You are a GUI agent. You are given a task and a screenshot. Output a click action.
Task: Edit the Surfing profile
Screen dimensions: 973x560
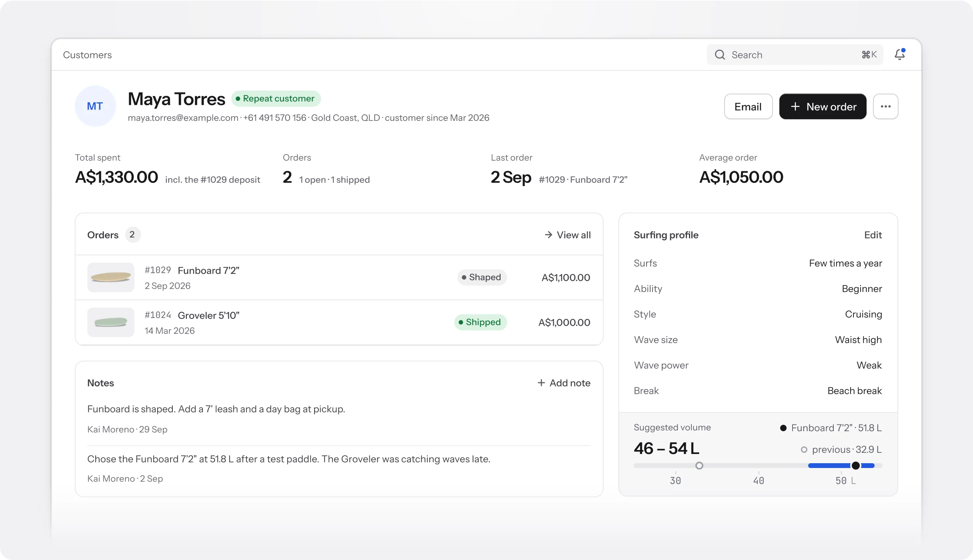click(x=873, y=235)
